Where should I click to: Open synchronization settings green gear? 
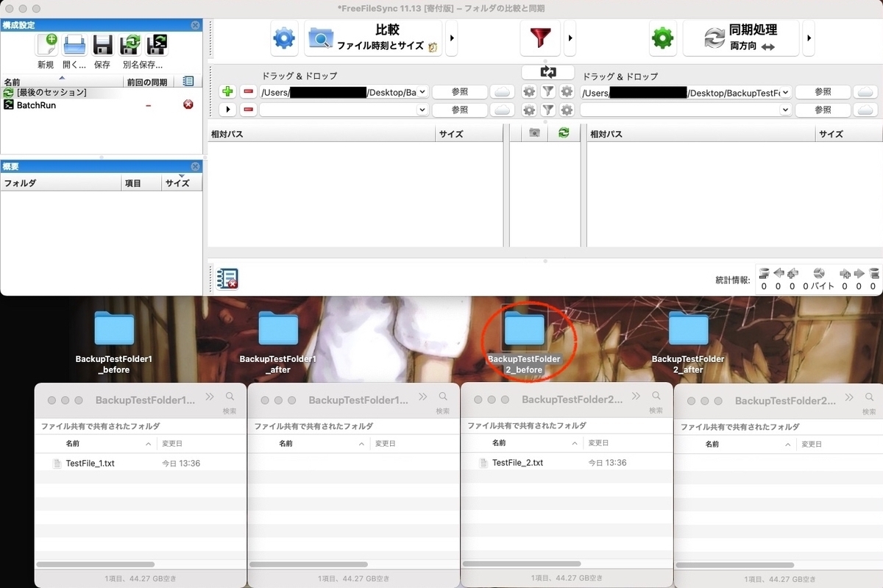[x=663, y=38]
